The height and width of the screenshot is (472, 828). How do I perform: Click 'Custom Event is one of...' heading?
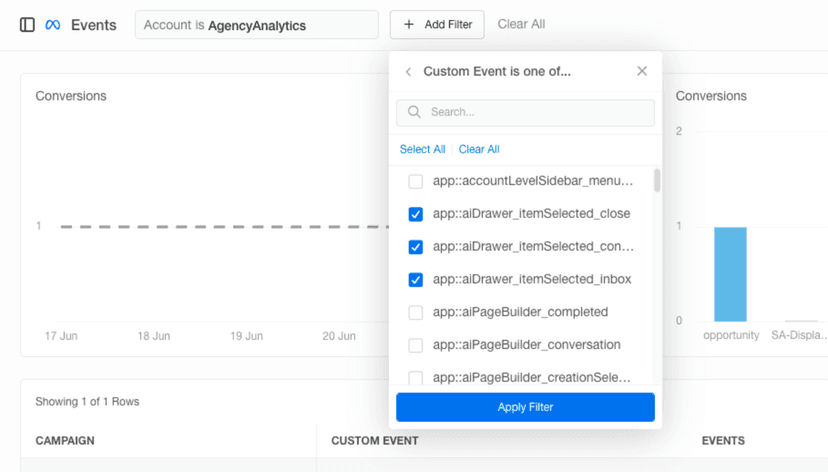point(497,72)
